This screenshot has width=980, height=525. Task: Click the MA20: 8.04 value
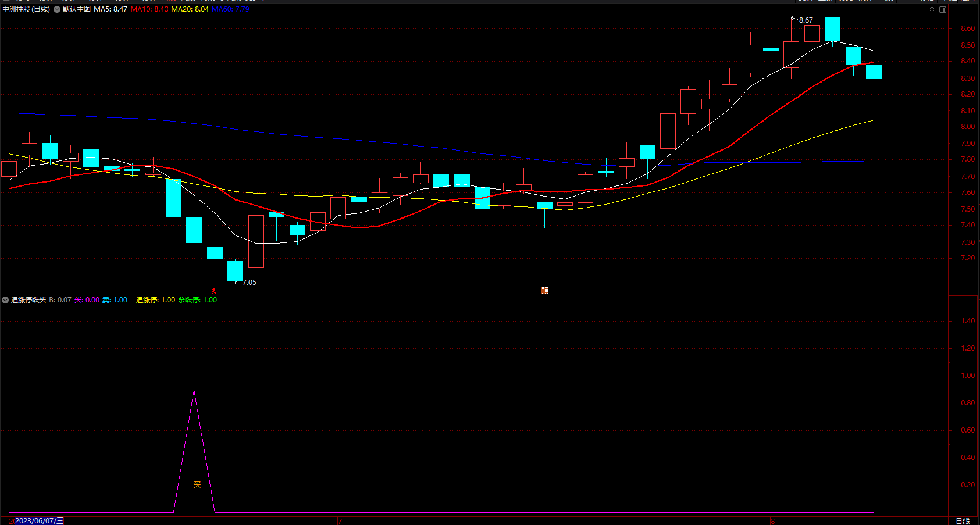(x=190, y=9)
